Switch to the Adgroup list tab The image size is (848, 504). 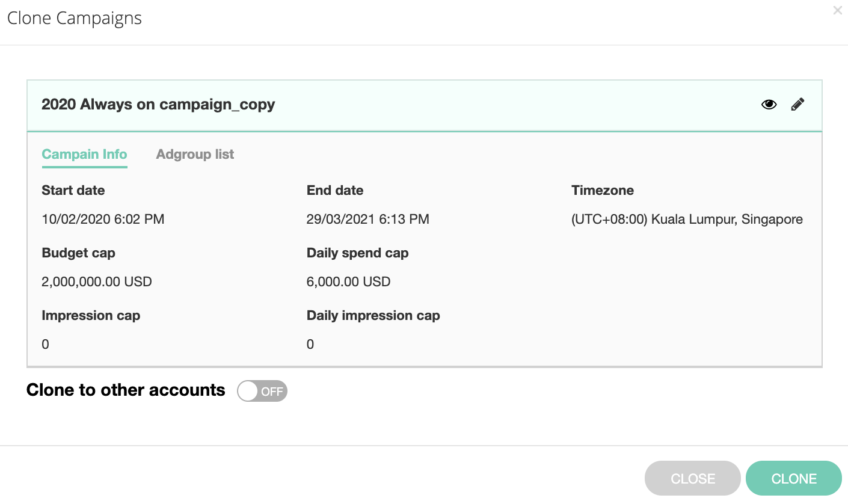pyautogui.click(x=195, y=155)
